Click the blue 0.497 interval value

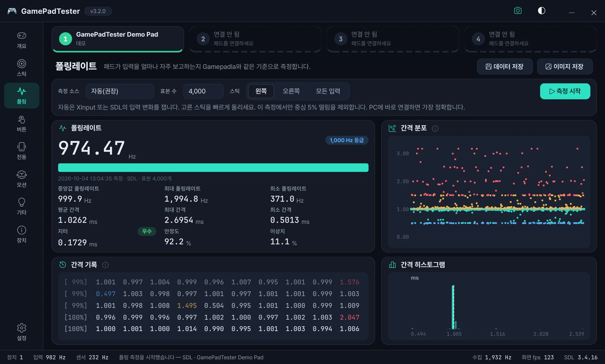[x=106, y=294]
